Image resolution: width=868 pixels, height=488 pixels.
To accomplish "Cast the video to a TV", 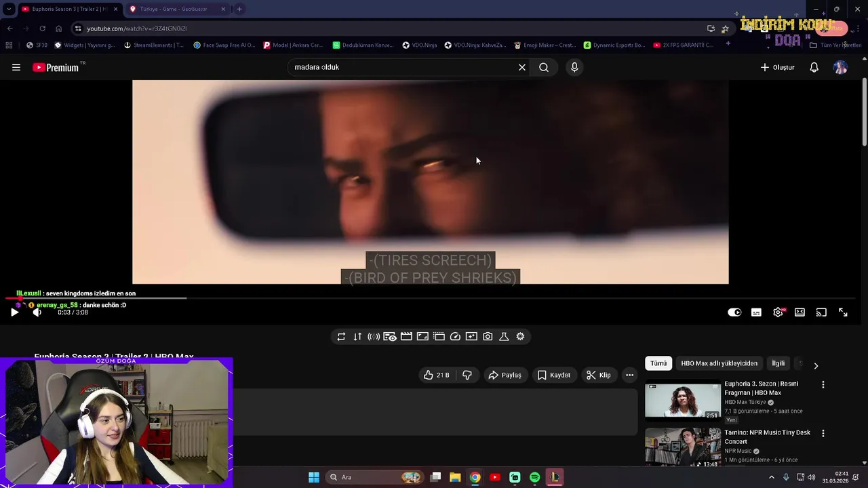I will click(x=821, y=312).
